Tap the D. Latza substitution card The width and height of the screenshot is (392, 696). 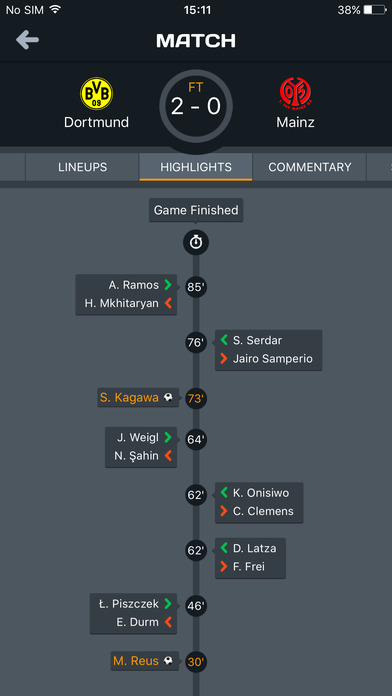250,558
